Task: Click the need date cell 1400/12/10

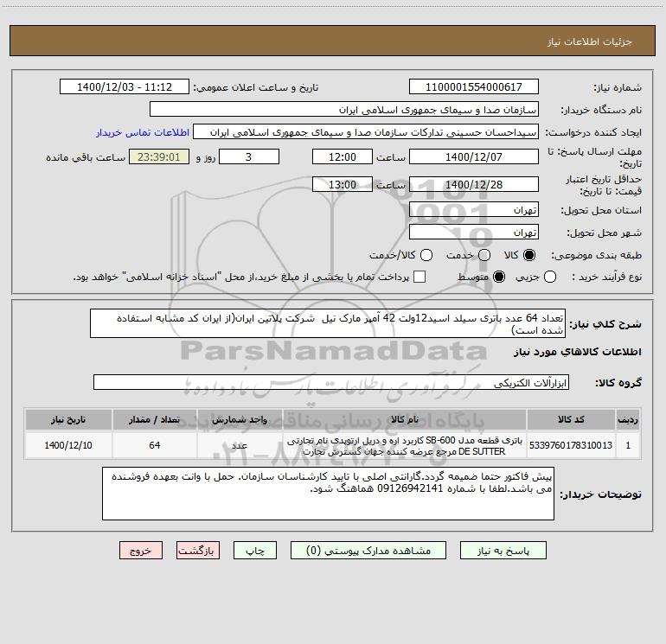Action: (68, 445)
